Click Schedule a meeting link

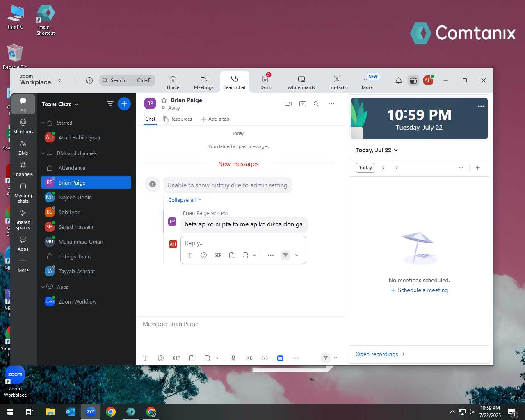point(419,290)
